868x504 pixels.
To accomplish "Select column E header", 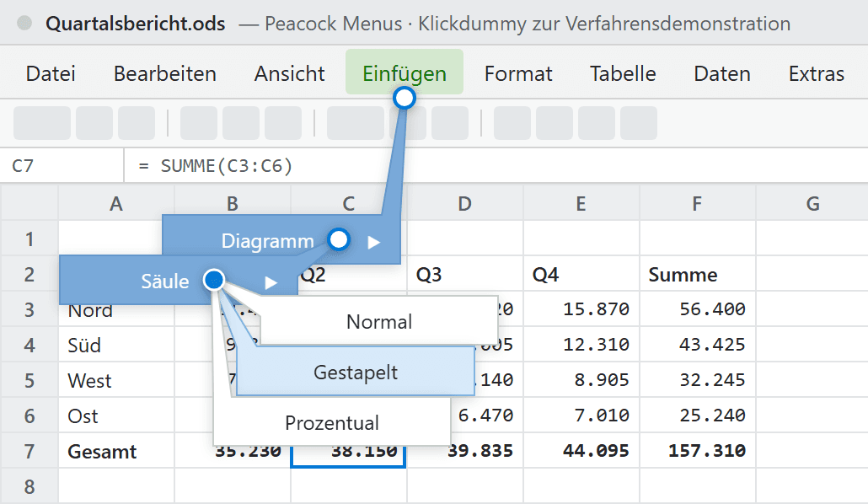I will pyautogui.click(x=581, y=203).
